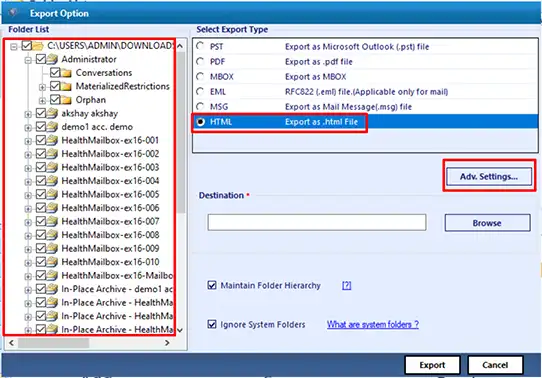Click the horizontal scrollbar left arrow
This screenshot has height=378, width=542.
click(11, 343)
